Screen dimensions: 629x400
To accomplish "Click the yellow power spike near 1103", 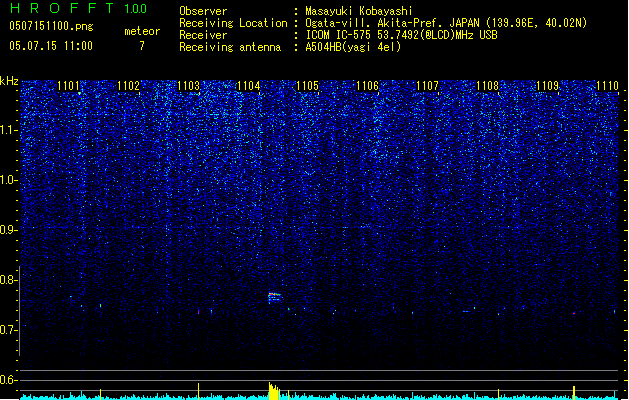I will coord(198,391).
